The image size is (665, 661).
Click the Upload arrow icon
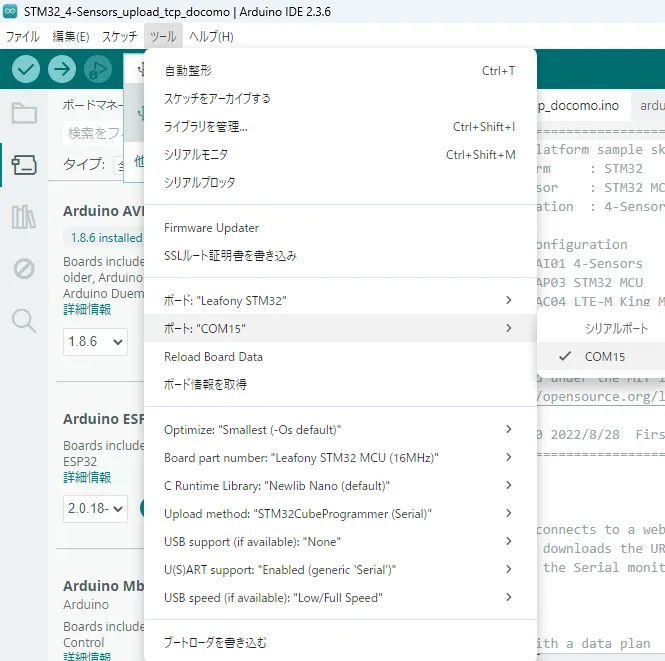point(62,69)
